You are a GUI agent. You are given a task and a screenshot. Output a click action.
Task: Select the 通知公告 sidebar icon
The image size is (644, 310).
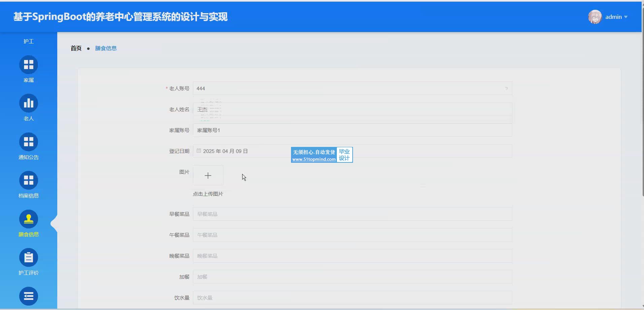[29, 142]
